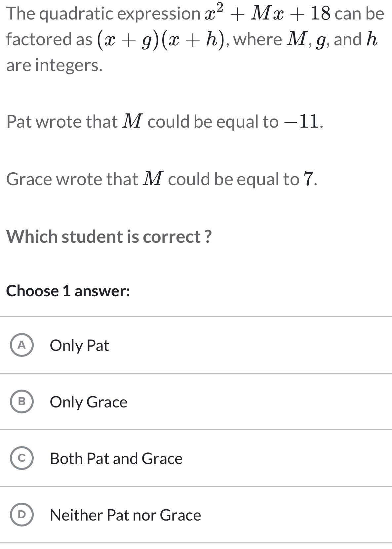Choose the B circle for Only Grace
Image resolution: width=392 pixels, height=549 pixels.
(22, 402)
